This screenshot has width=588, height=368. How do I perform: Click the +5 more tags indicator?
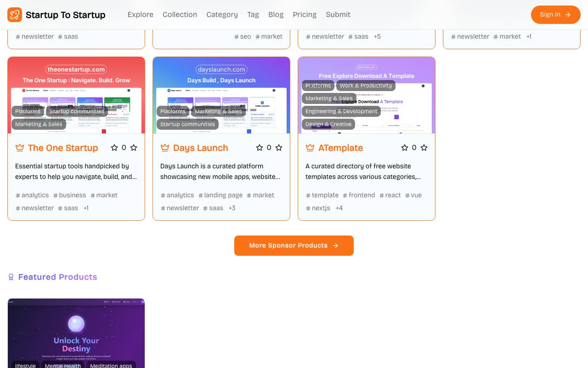pos(377,36)
